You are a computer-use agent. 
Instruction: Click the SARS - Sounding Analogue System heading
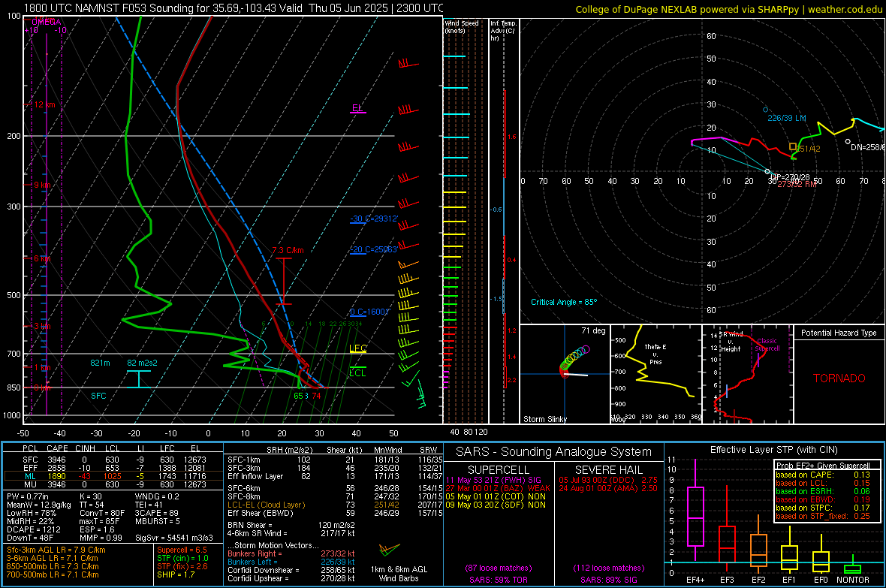[x=553, y=452]
